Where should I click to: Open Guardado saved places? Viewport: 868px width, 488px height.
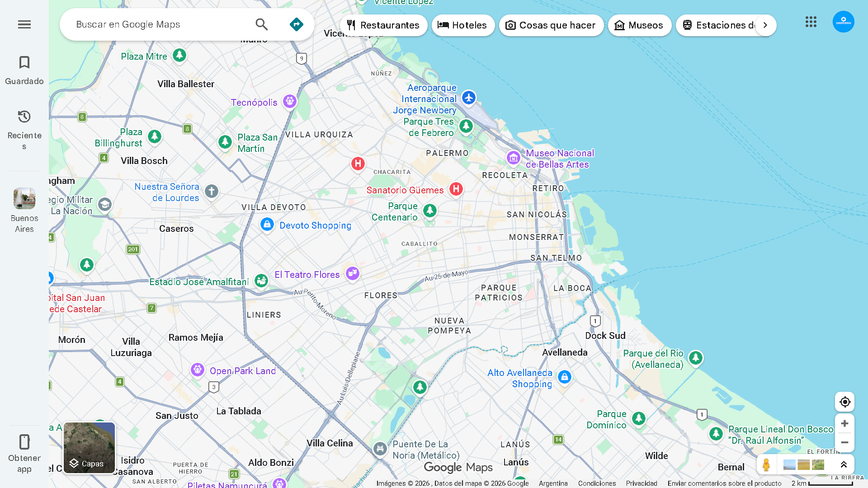coord(24,70)
